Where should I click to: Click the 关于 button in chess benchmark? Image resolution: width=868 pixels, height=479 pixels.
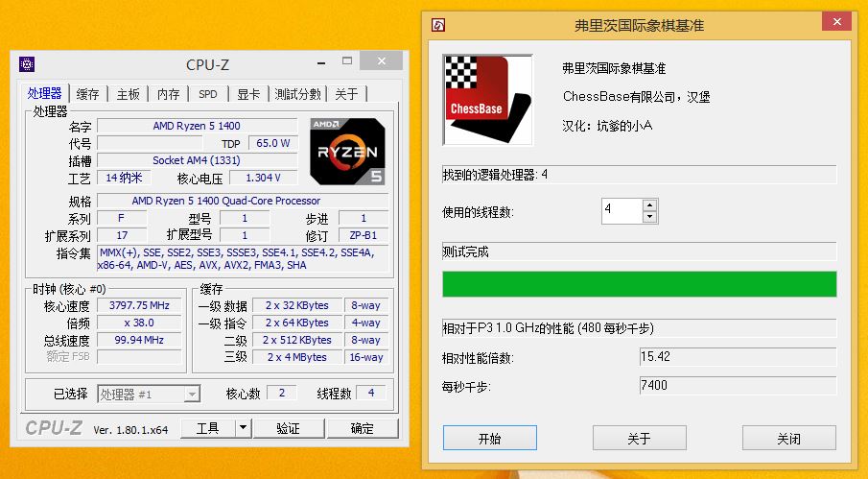coord(640,438)
